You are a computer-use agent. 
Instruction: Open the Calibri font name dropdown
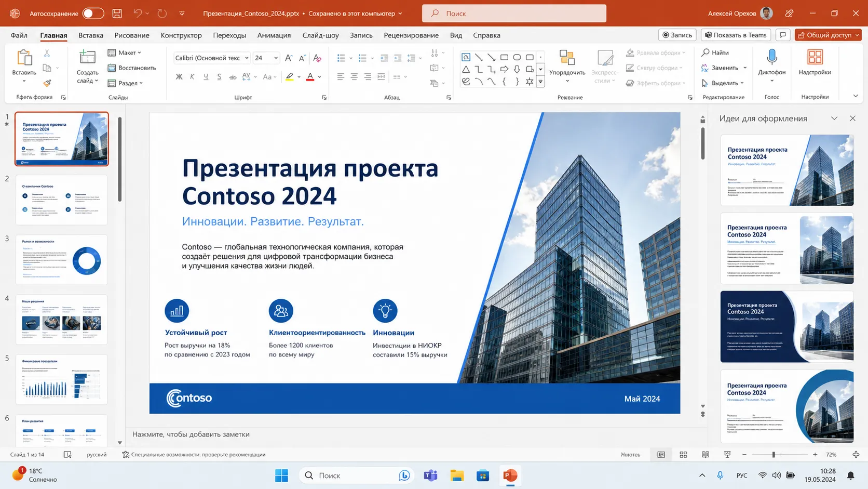click(x=247, y=58)
